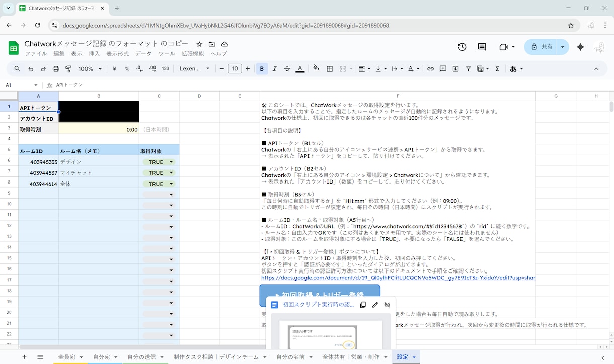Viewport: 614px width, 364px height.
Task: Open 表示形式 menu
Action: tap(117, 54)
